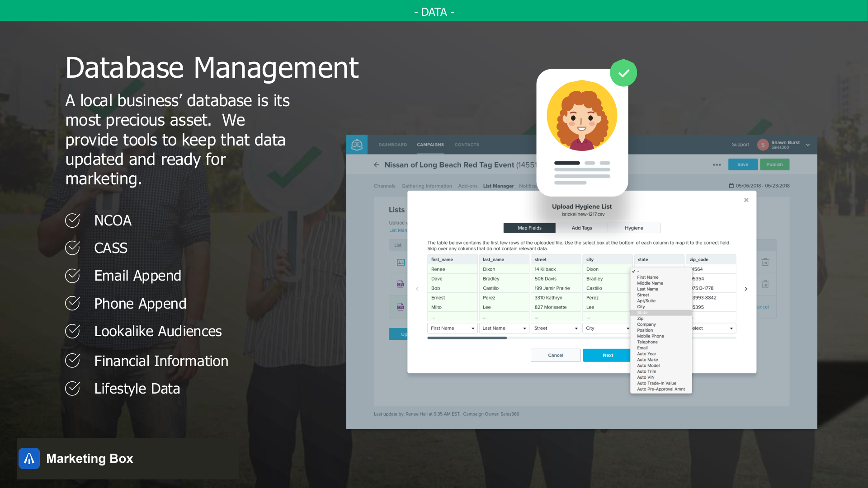Click the blue Save button
Viewport: 868px width, 488px height.
[742, 164]
